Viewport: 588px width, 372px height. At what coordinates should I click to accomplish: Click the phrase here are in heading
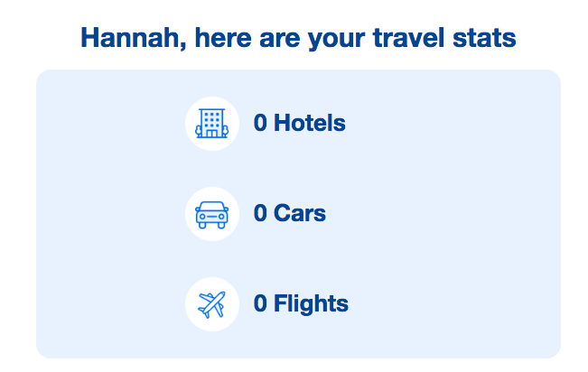(247, 38)
